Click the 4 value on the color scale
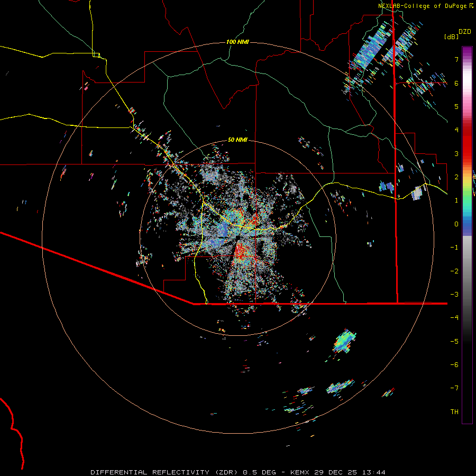The width and height of the screenshot is (476, 476). 456,130
